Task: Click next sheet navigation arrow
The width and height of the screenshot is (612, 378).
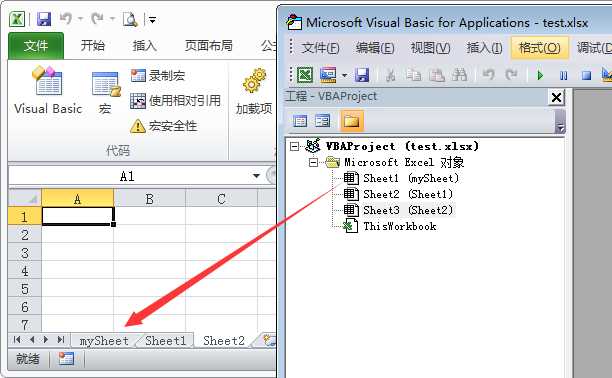Action: (46, 340)
